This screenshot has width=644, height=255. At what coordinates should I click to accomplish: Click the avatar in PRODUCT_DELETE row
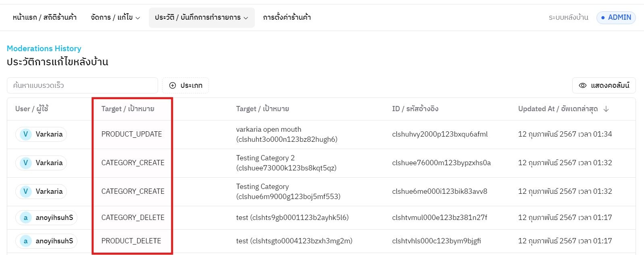(x=25, y=241)
